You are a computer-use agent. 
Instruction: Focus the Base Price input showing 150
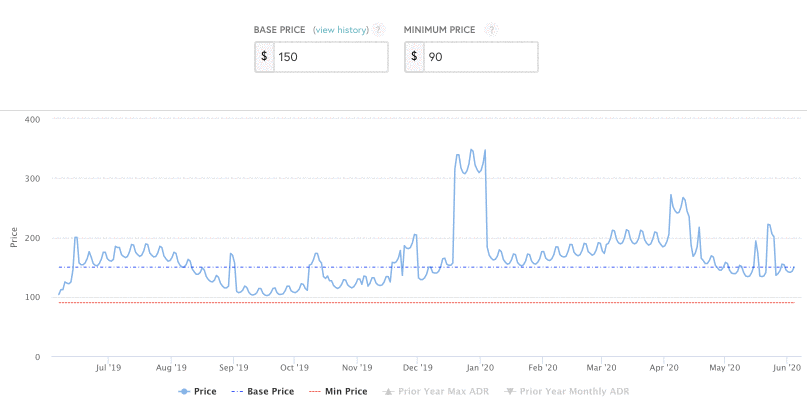point(331,57)
